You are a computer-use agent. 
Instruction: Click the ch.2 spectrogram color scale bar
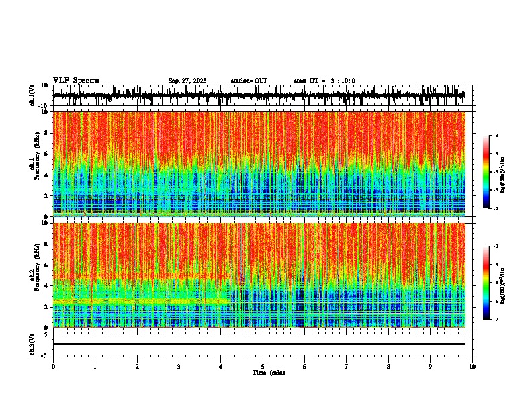pos(486,283)
